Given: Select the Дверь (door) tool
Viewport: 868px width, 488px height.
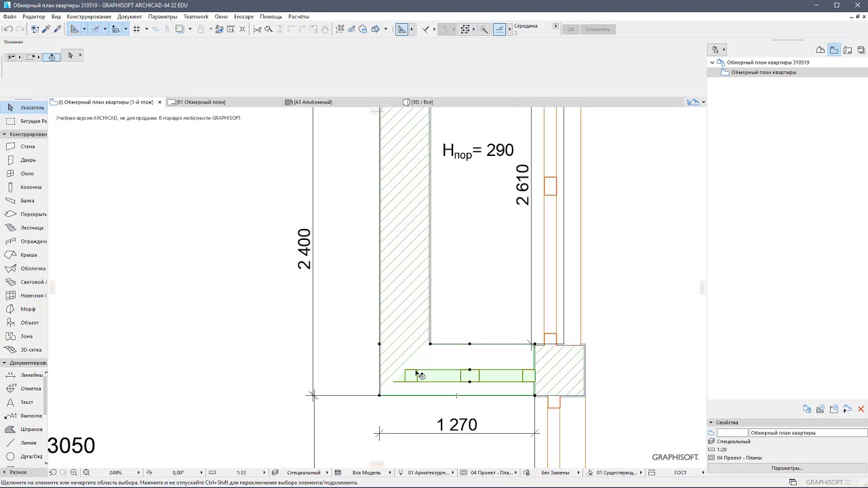Looking at the screenshot, I should tap(24, 160).
